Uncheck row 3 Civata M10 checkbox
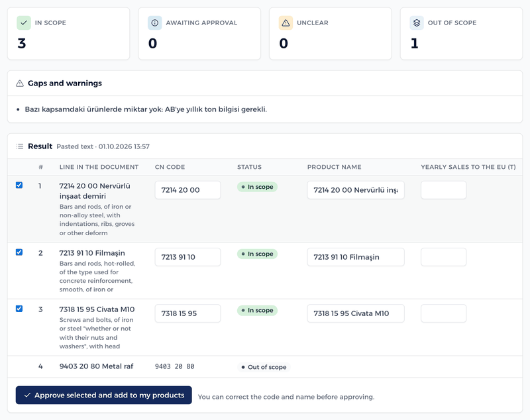Screen dimensions: 530x420 [19, 309]
